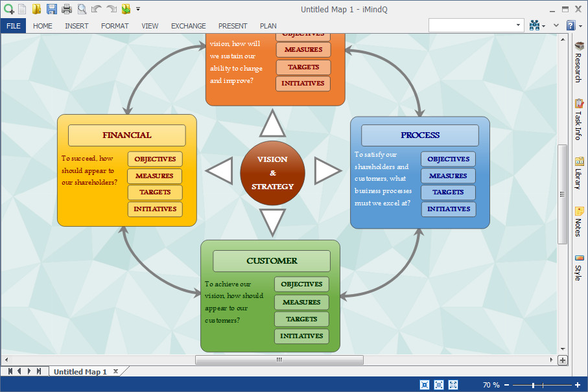Click the zoom slider handle at 70 %

[533, 386]
